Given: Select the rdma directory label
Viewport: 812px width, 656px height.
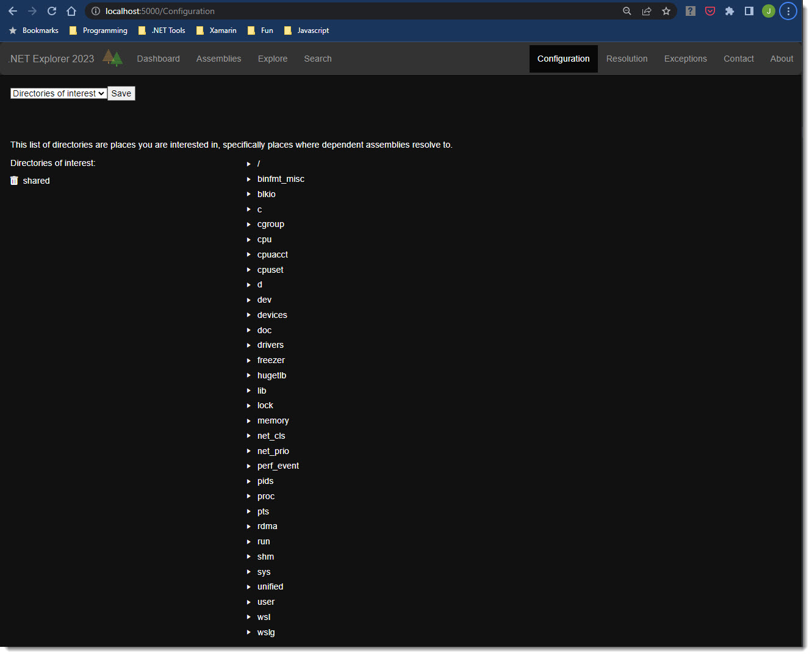Looking at the screenshot, I should pyautogui.click(x=267, y=526).
